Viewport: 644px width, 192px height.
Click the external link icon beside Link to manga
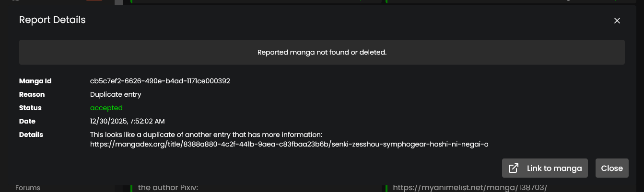[x=514, y=168]
